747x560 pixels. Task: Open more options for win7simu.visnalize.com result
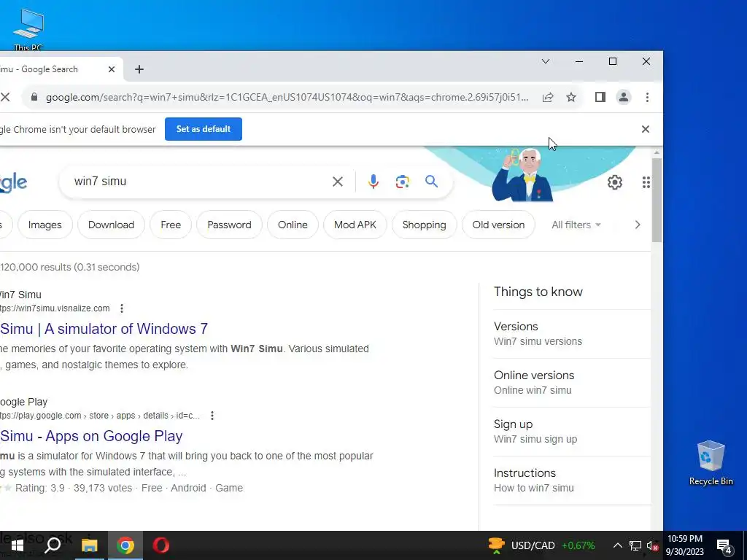(x=122, y=308)
